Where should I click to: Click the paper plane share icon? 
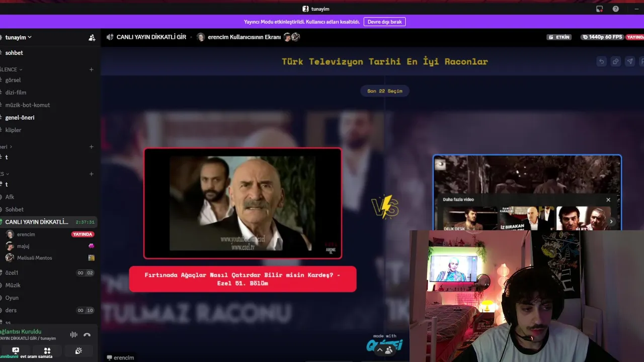630,61
